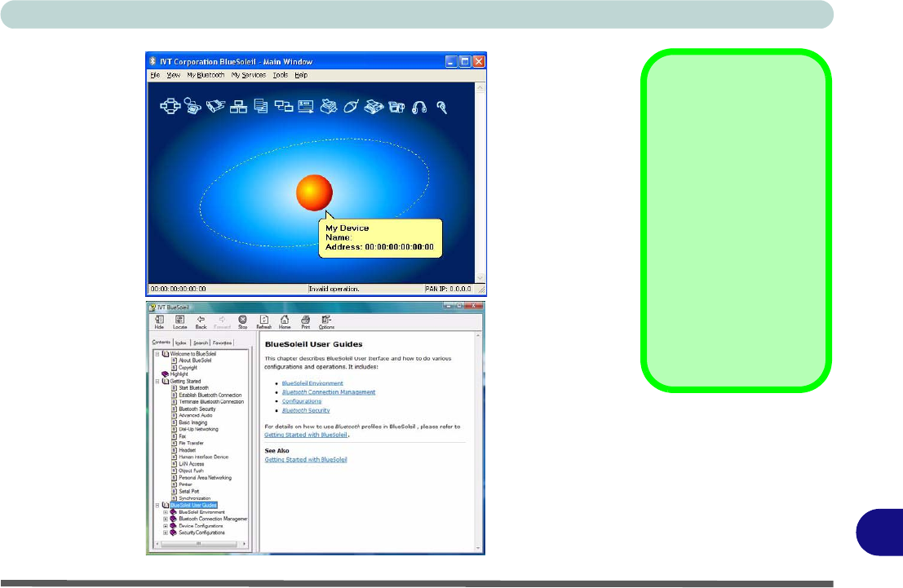Open the My Services menu
The image size is (903, 588).
pos(248,75)
